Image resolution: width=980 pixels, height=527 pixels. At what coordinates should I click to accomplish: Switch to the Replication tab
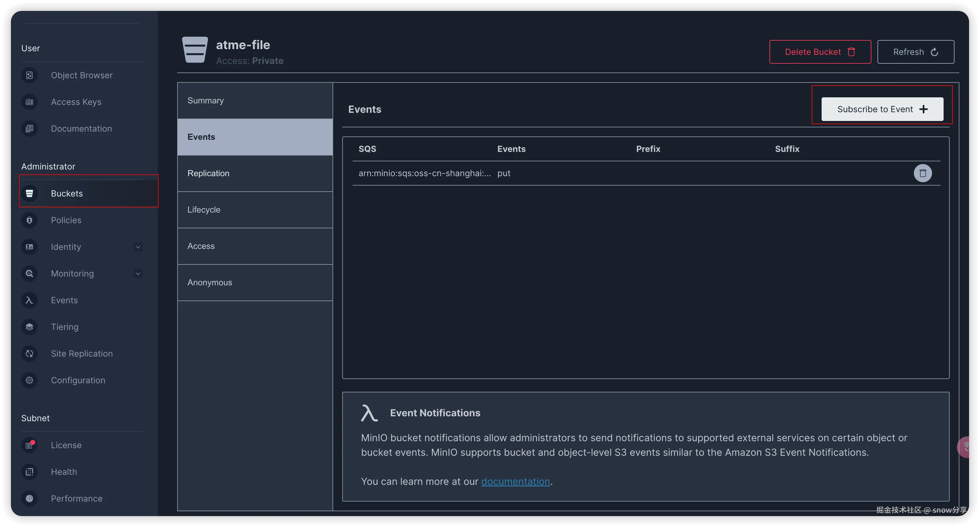click(x=255, y=173)
